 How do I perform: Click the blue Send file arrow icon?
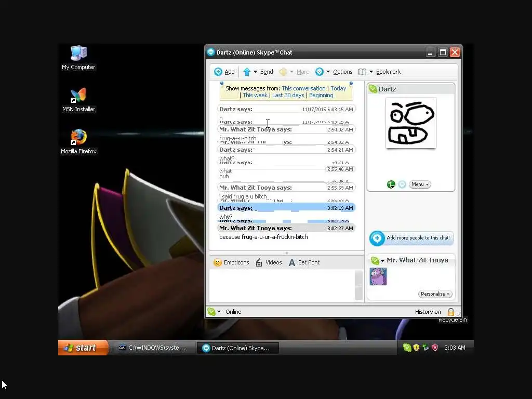(247, 72)
